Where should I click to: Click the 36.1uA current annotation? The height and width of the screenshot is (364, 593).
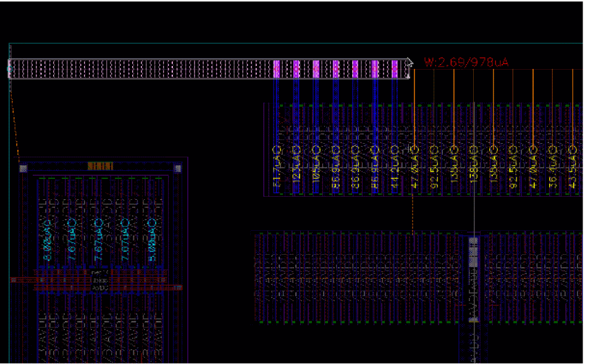(x=553, y=168)
